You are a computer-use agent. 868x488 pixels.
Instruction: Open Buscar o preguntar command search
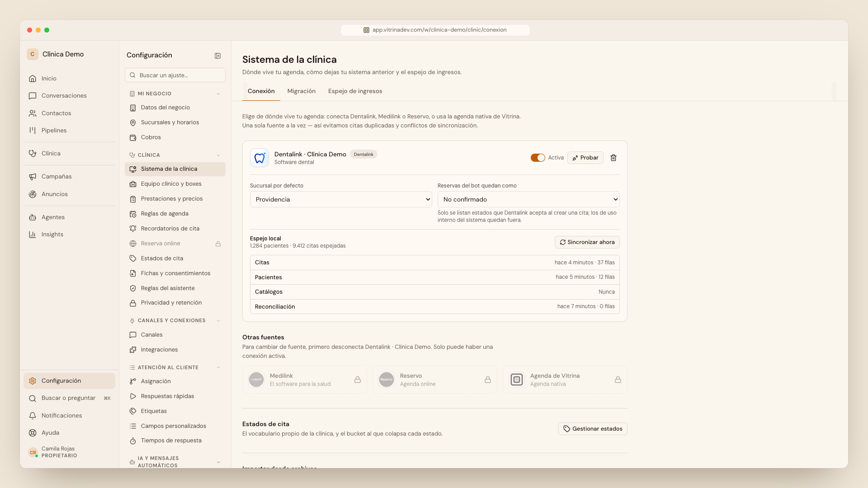[69, 398]
